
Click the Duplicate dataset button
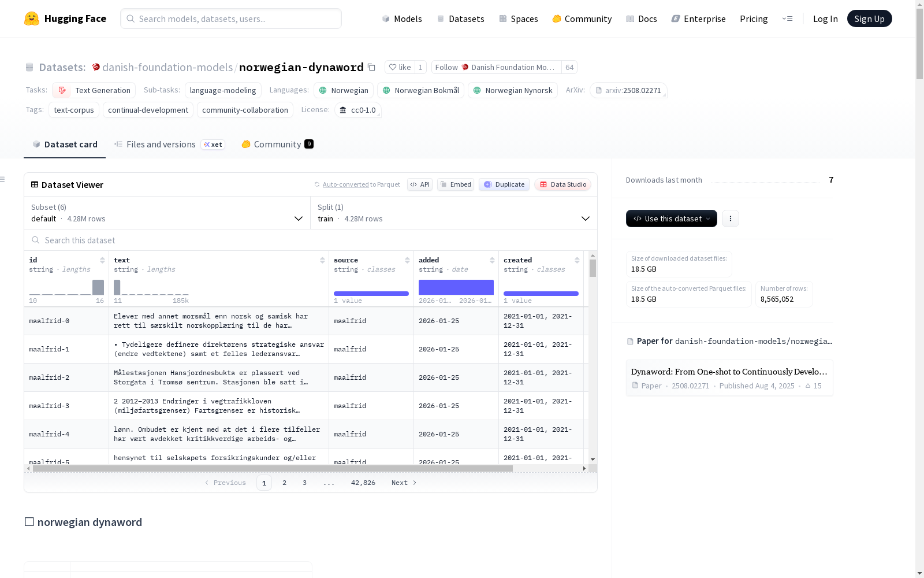click(x=504, y=184)
